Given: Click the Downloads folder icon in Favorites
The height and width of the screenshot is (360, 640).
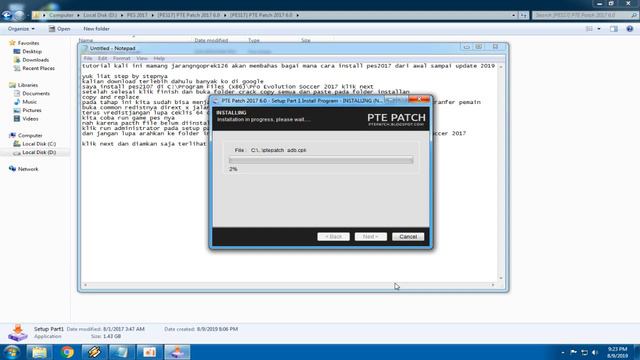Looking at the screenshot, I should pyautogui.click(x=17, y=60).
